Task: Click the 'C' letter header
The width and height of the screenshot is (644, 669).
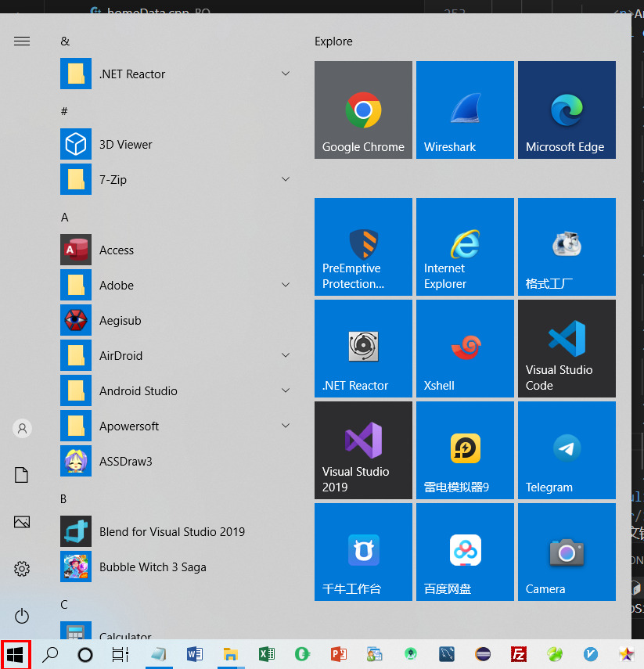Action: click(x=64, y=605)
